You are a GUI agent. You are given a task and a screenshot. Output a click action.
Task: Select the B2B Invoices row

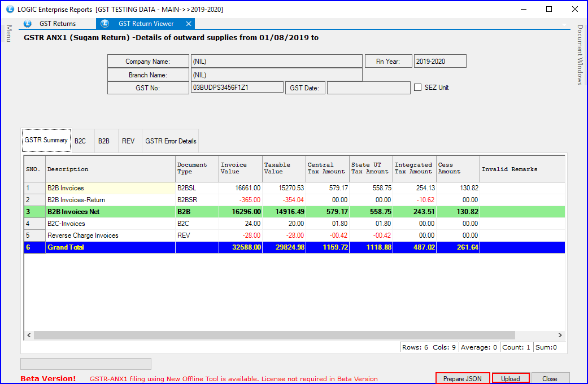pos(294,188)
